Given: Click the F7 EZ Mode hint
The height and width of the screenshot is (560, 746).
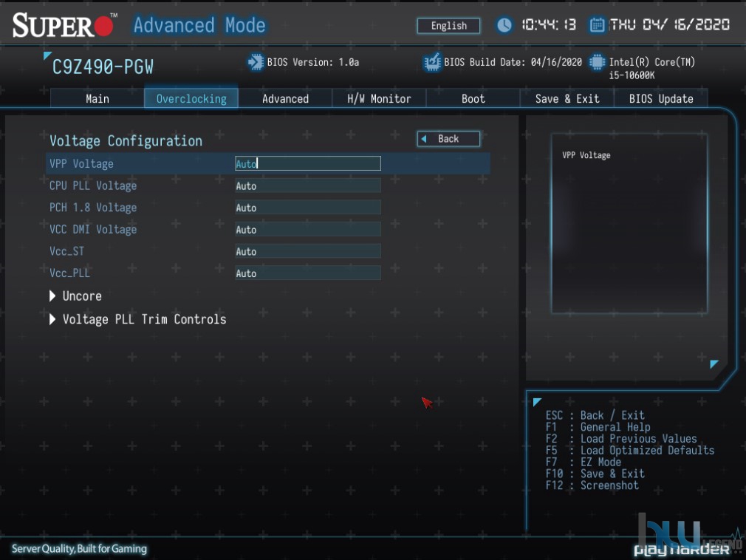Looking at the screenshot, I should point(583,462).
